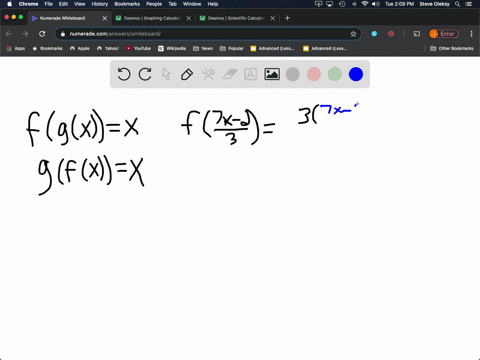Open the Apple bookmark

pos(80,48)
